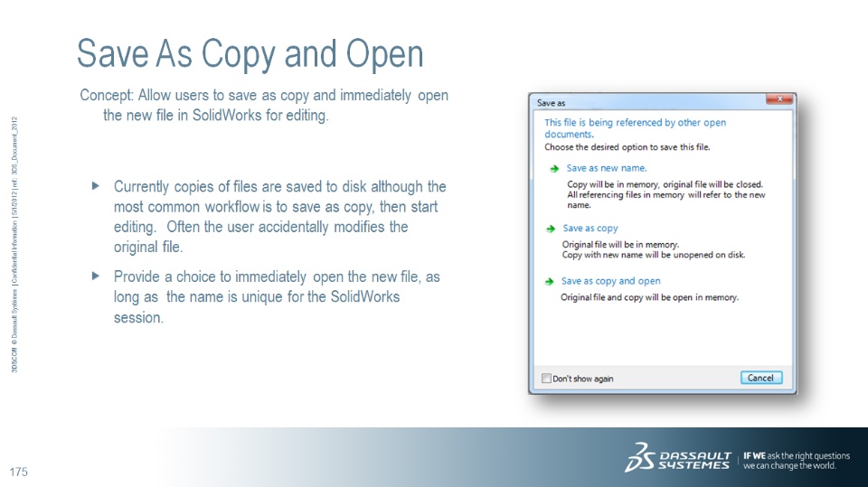868x487 pixels.
Task: Click the slide number 175
Action: [18, 472]
